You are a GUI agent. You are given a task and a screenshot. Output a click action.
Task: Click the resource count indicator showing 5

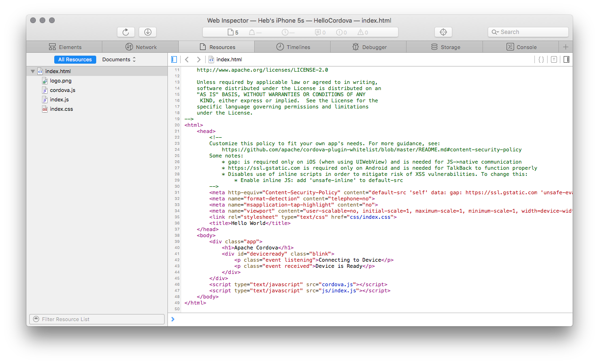pos(233,33)
